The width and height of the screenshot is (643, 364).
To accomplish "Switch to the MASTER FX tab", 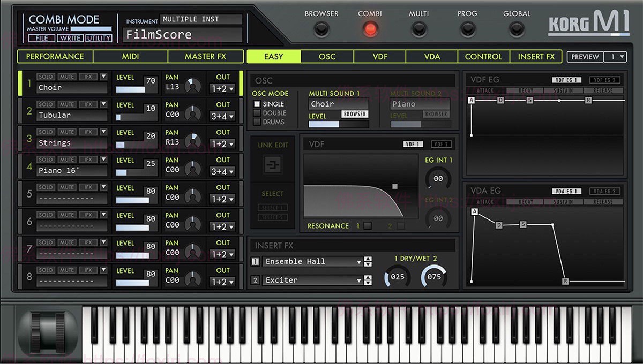I will tap(206, 57).
